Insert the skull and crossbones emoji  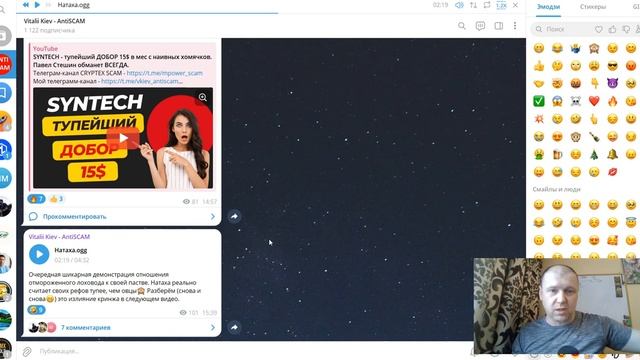(x=576, y=101)
